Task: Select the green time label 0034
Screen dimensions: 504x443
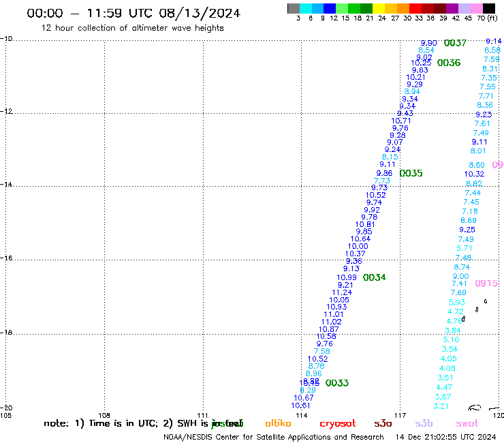Action: 375,277
